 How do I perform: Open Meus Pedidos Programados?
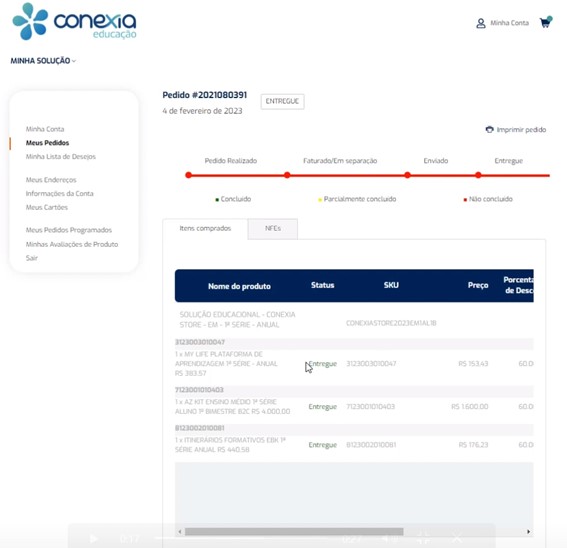pyautogui.click(x=69, y=230)
